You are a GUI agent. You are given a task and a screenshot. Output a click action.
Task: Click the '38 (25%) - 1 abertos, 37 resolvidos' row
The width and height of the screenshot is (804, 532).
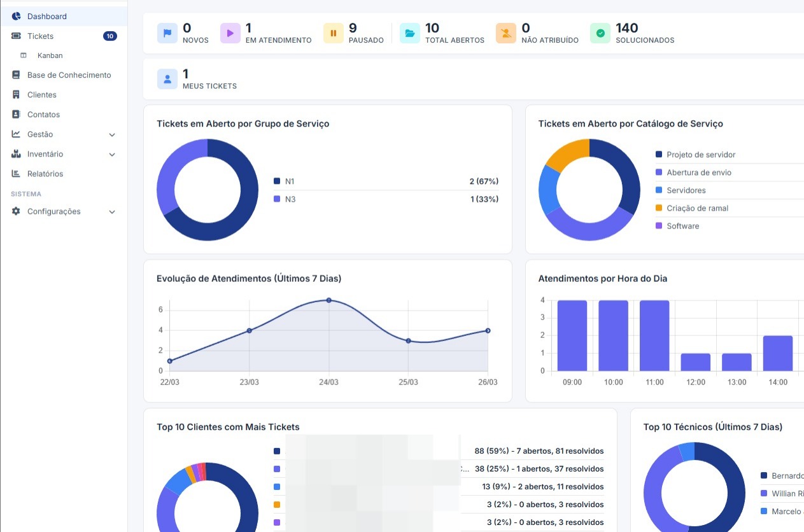pyautogui.click(x=439, y=469)
